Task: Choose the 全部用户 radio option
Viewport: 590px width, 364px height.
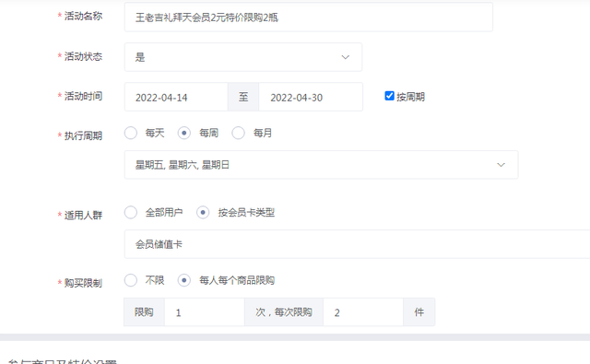Action: click(x=131, y=213)
